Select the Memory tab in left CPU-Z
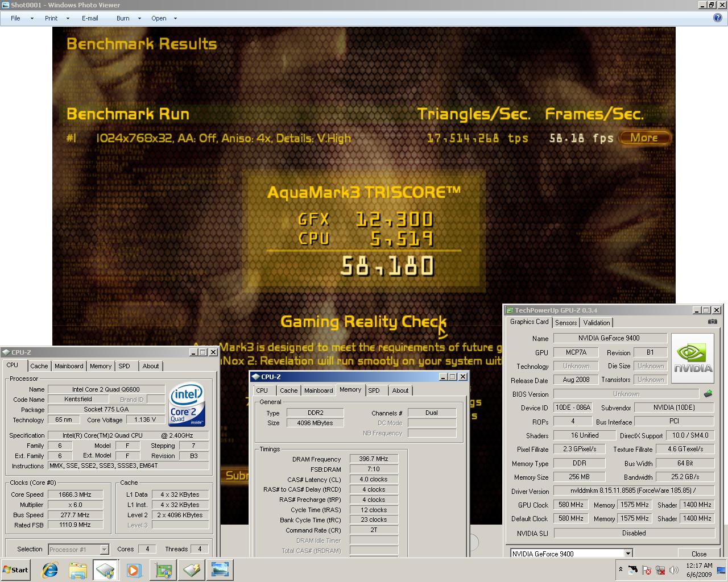This screenshot has height=582, width=728. pos(101,366)
